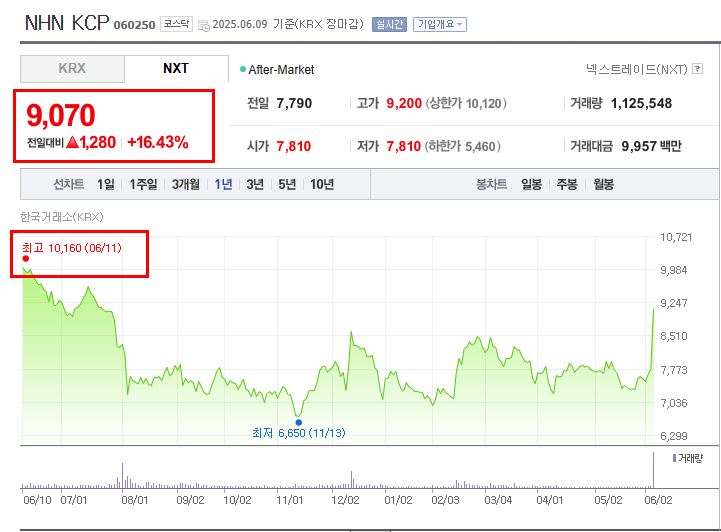Open the Nextrade (NXT) help question mark icon
Screen dimensions: 721x532
698,69
